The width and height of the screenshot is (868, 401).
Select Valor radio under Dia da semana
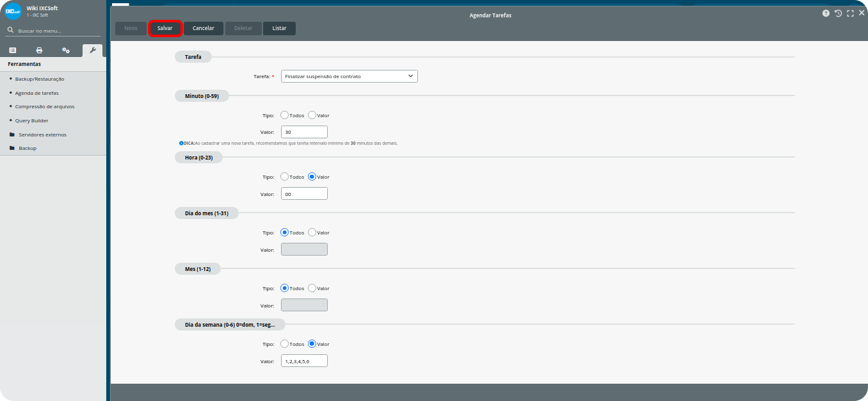[312, 344]
